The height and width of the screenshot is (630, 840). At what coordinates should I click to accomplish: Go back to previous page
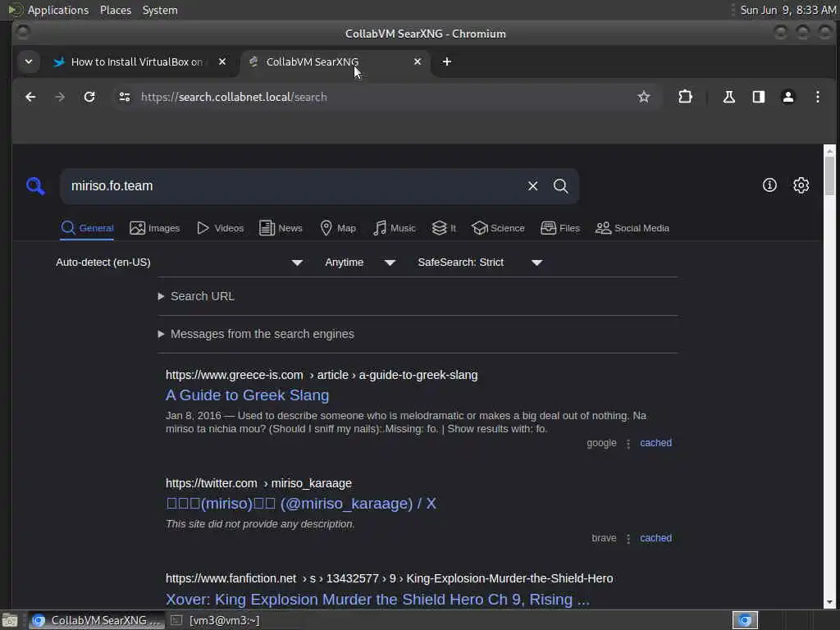coord(30,97)
